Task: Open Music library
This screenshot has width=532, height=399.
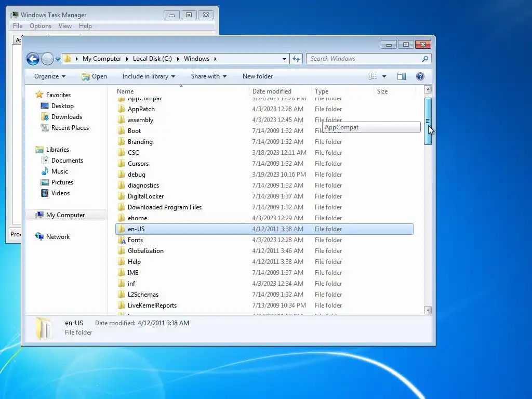Action: (x=59, y=171)
